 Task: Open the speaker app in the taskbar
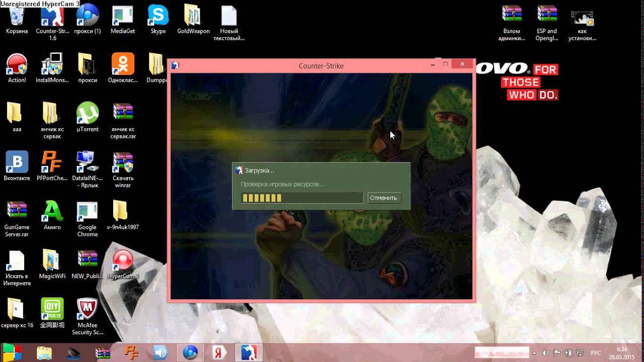click(x=161, y=352)
